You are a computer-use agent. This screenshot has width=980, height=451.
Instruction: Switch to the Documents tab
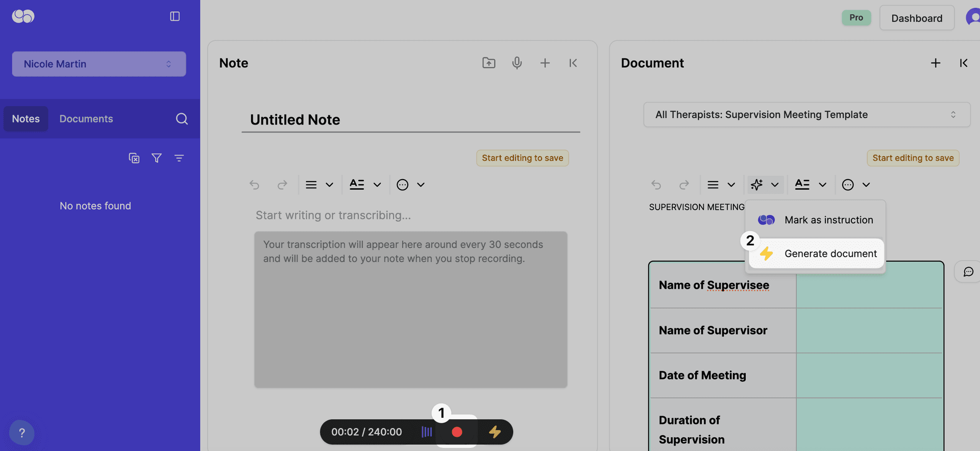pos(86,119)
